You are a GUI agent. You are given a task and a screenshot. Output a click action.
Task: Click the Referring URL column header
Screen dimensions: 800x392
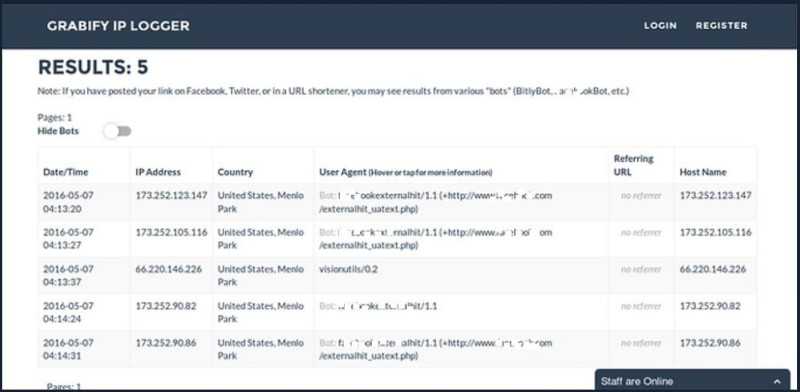click(634, 165)
